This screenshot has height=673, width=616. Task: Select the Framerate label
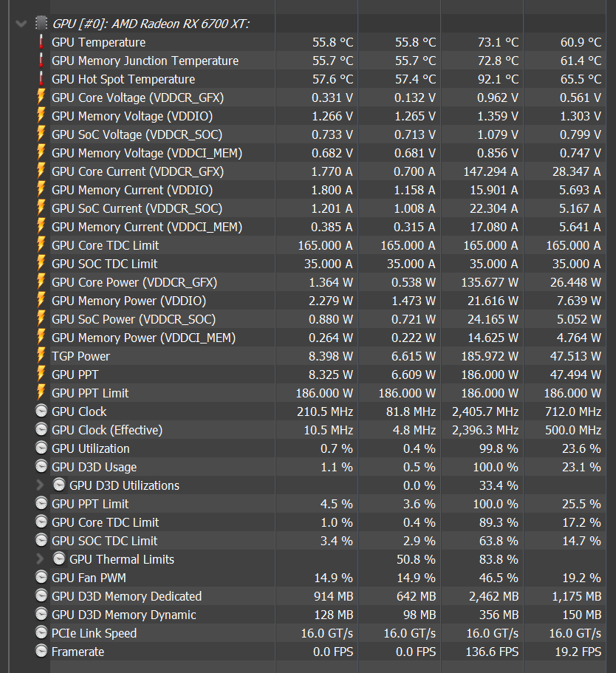click(78, 652)
